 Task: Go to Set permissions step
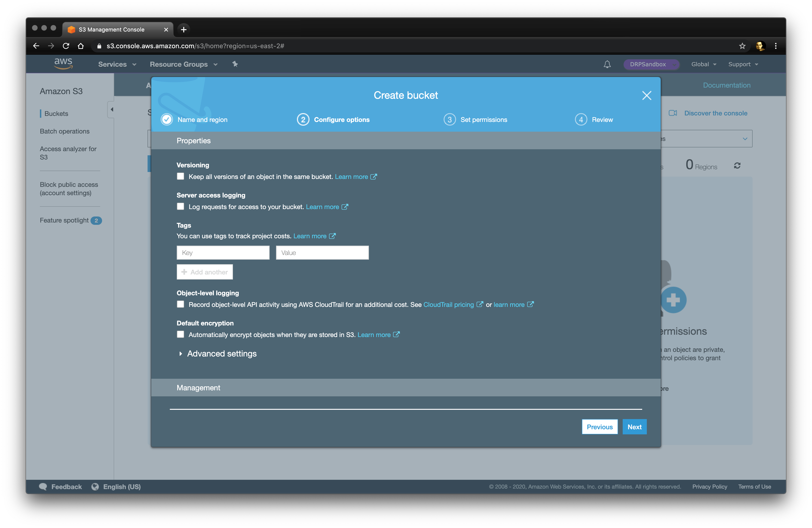[x=475, y=120]
